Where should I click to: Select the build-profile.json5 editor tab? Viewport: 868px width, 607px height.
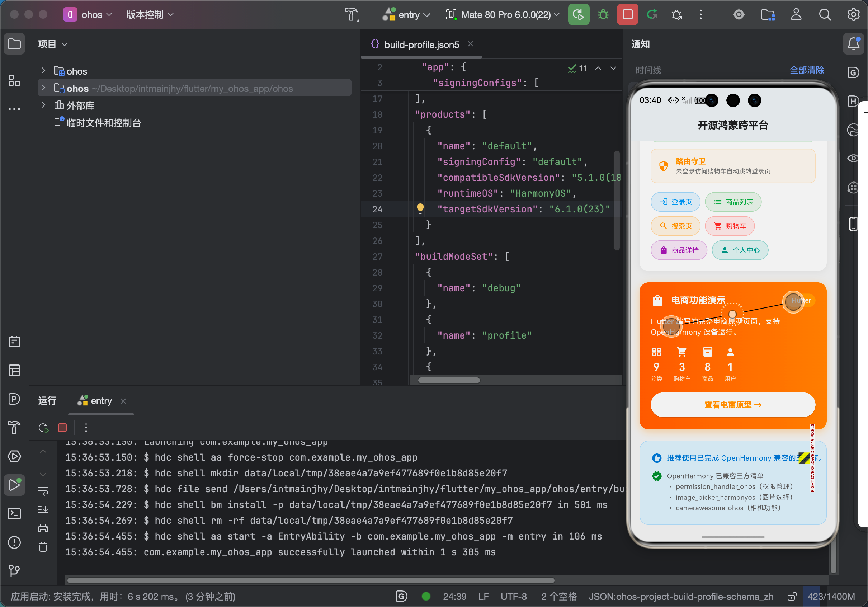click(421, 44)
